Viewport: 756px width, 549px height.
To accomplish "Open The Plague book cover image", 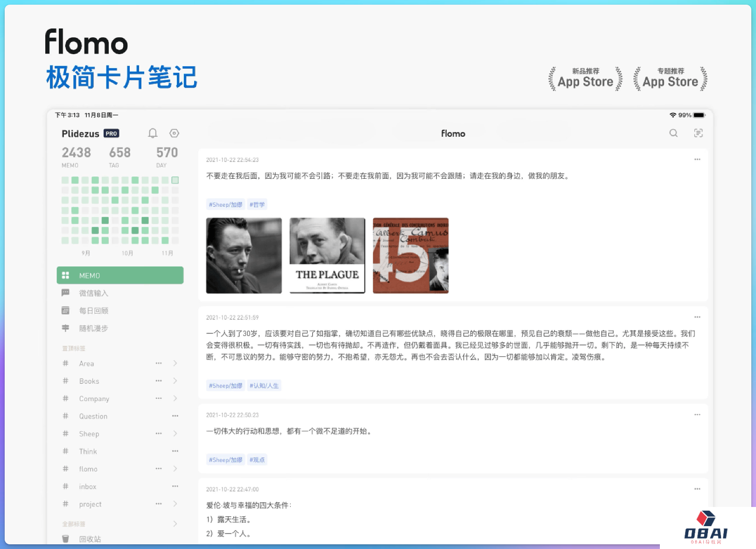I will 327,255.
